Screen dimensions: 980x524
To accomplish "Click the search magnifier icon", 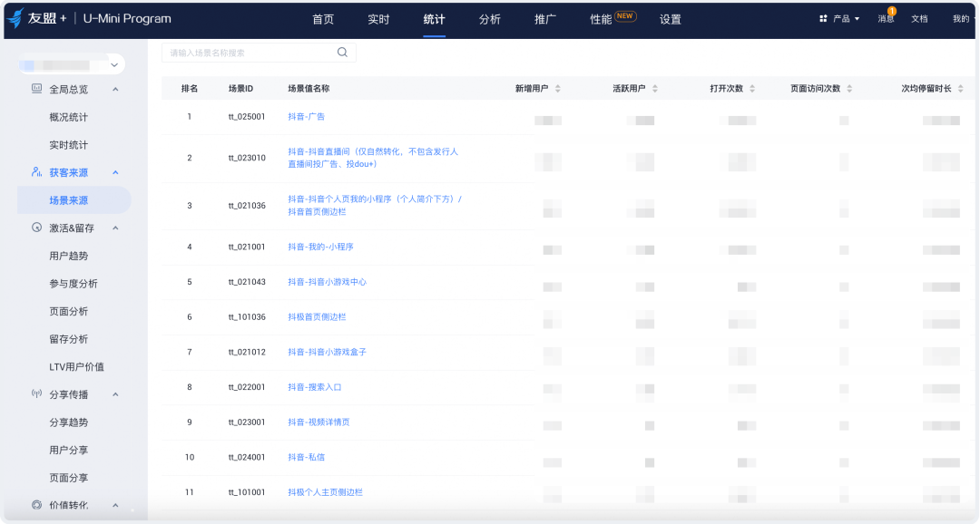I will tap(342, 53).
